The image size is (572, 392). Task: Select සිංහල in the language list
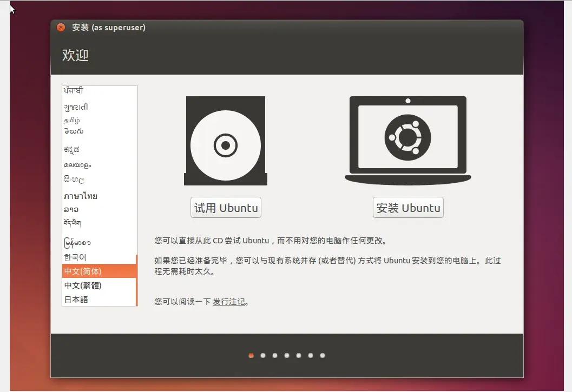[x=99, y=180]
